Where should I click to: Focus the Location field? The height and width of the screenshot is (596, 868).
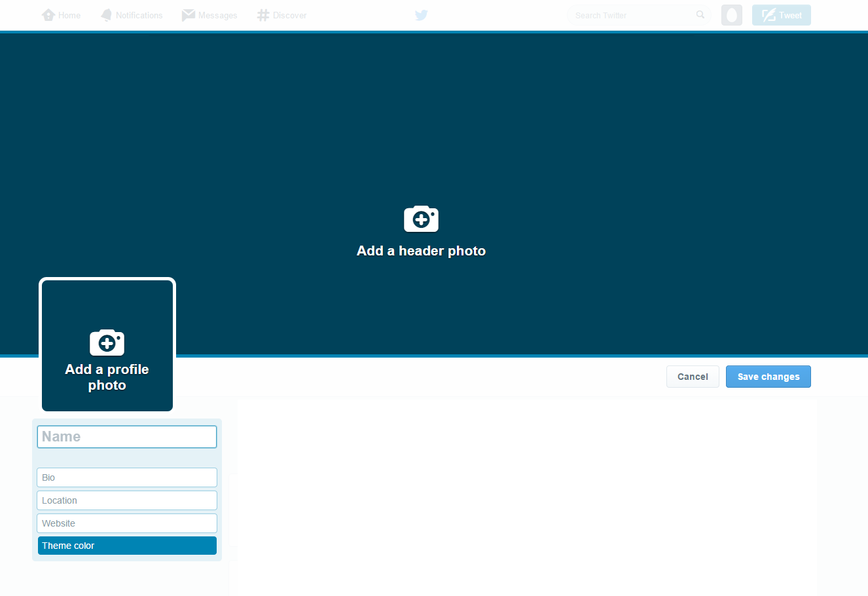127,500
